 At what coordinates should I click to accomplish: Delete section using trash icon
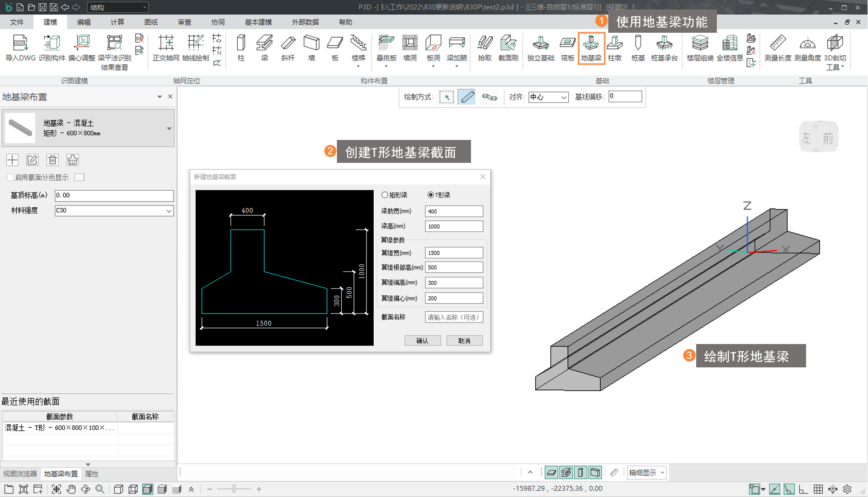52,160
